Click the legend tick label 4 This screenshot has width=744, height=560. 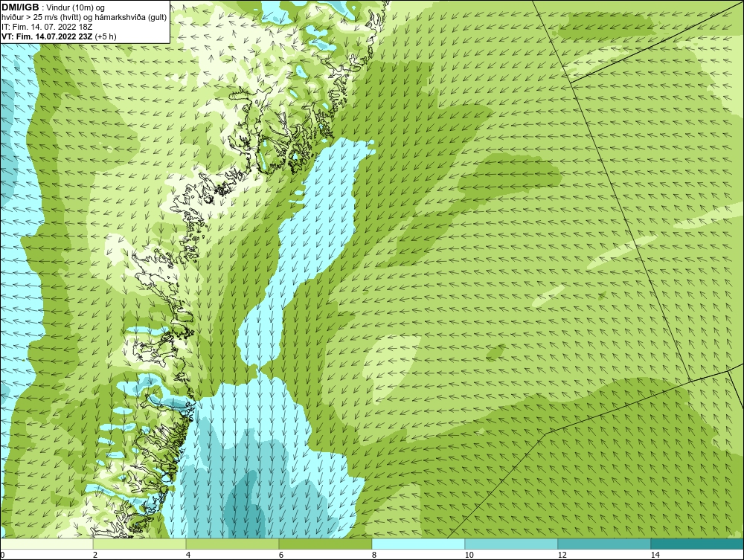(x=188, y=555)
